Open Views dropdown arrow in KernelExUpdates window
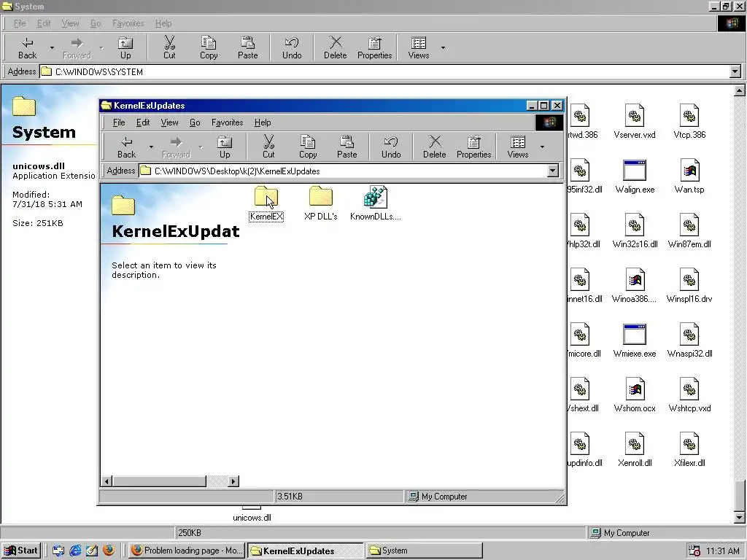 (x=542, y=147)
